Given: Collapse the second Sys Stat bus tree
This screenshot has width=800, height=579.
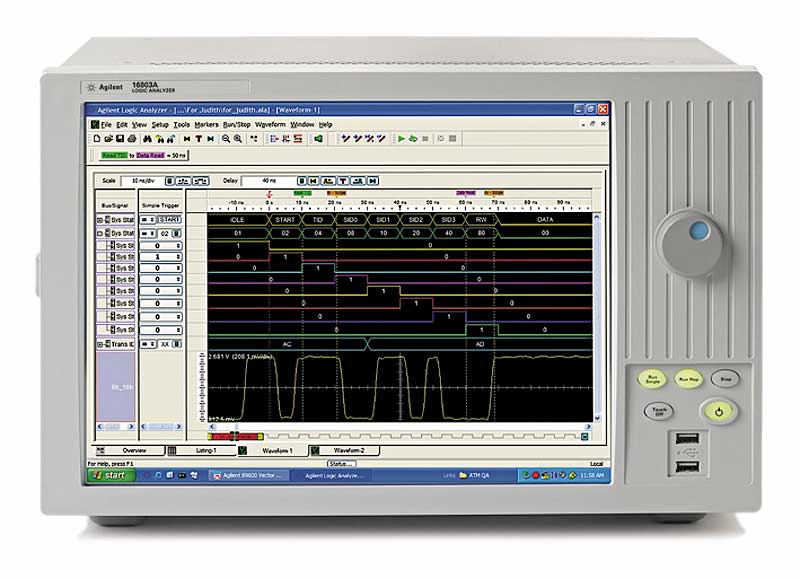Looking at the screenshot, I should click(100, 233).
